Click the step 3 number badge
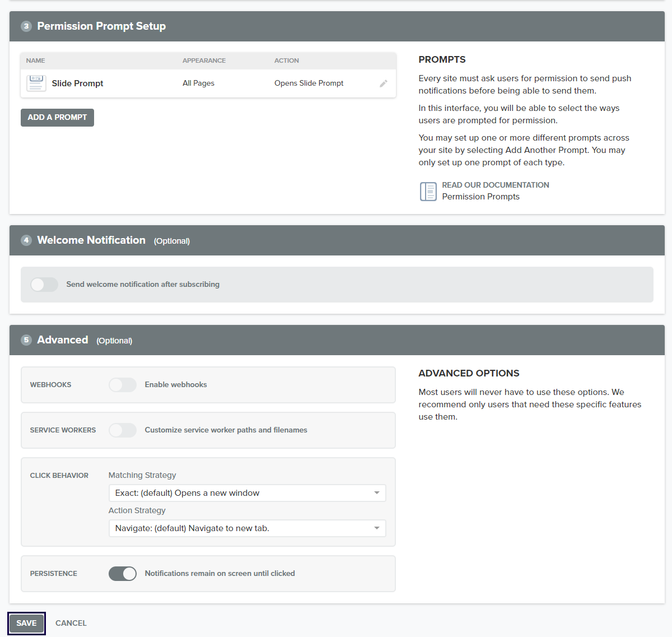The width and height of the screenshot is (672, 637). coord(26,26)
